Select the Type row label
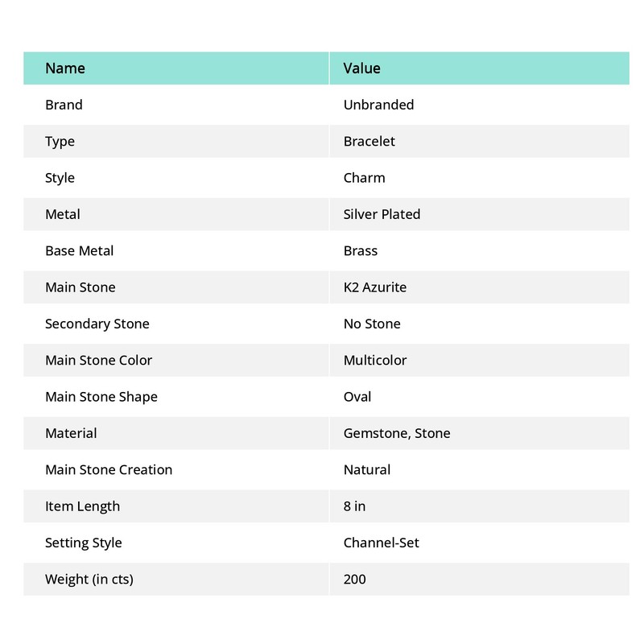This screenshot has height=644, width=644. 60,142
